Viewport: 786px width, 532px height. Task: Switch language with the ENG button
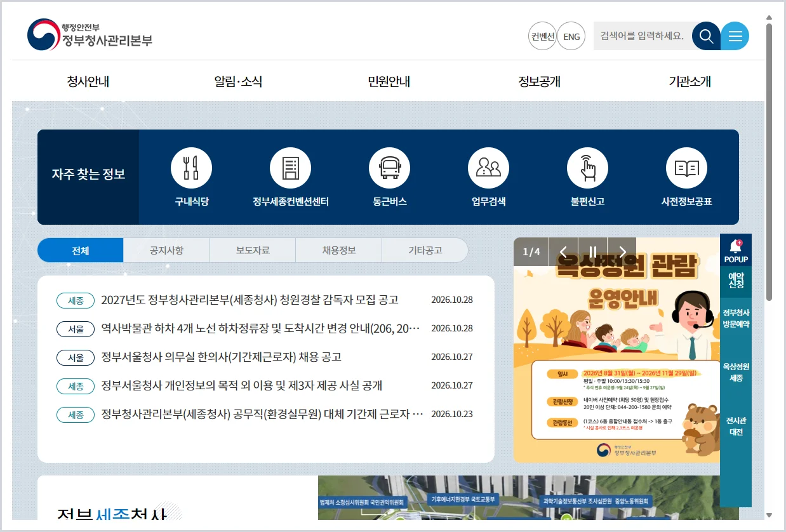click(571, 36)
